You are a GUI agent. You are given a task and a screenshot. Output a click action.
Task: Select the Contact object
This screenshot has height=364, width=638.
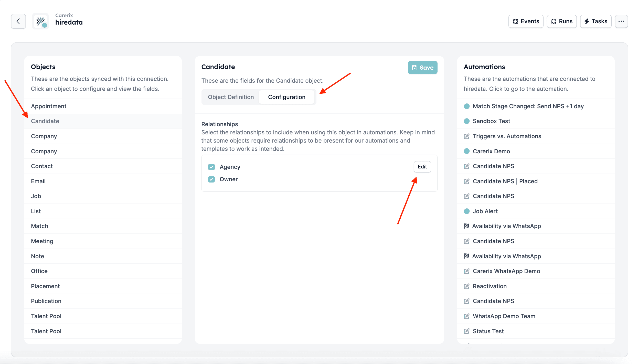click(103, 166)
